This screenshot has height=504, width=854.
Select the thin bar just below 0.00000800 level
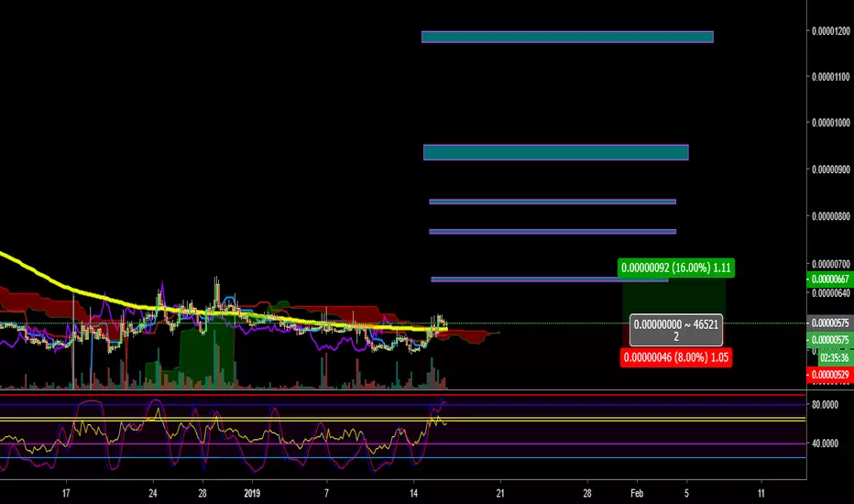(x=553, y=232)
